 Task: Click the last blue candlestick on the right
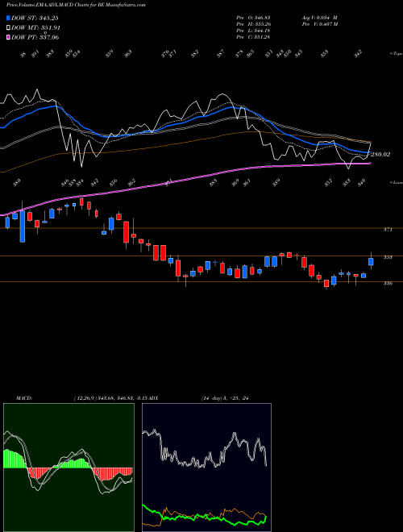(371, 262)
